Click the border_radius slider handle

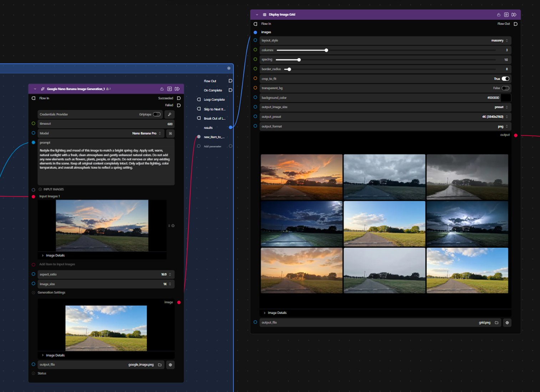coord(289,69)
